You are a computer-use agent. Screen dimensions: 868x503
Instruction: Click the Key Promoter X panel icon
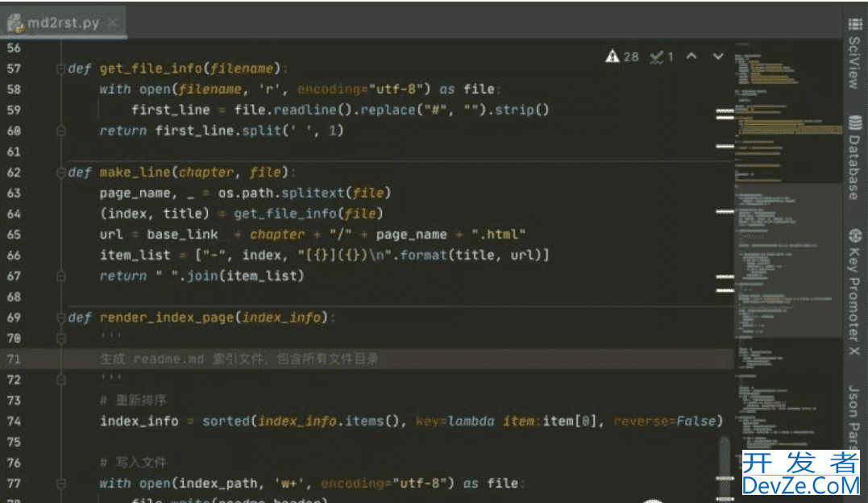(x=855, y=235)
